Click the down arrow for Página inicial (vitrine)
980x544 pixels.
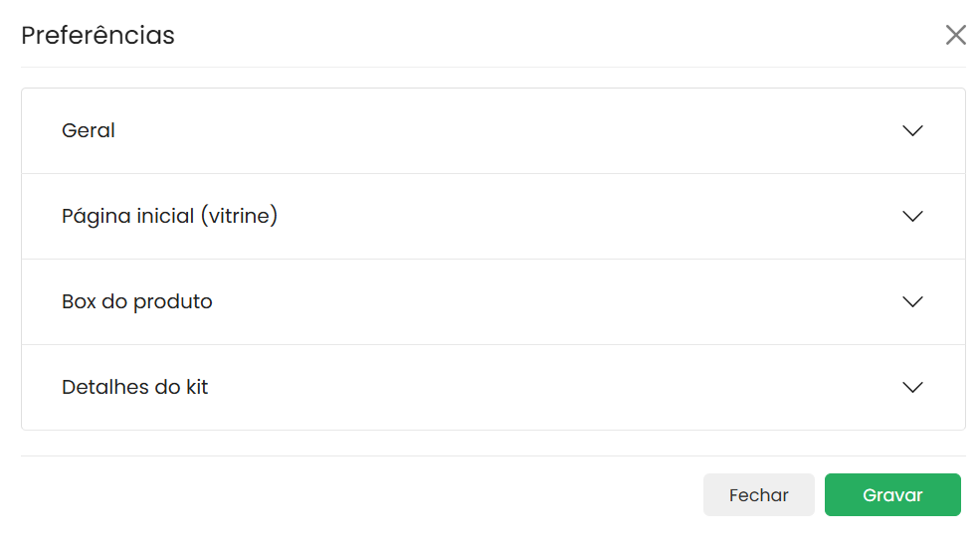[912, 217]
